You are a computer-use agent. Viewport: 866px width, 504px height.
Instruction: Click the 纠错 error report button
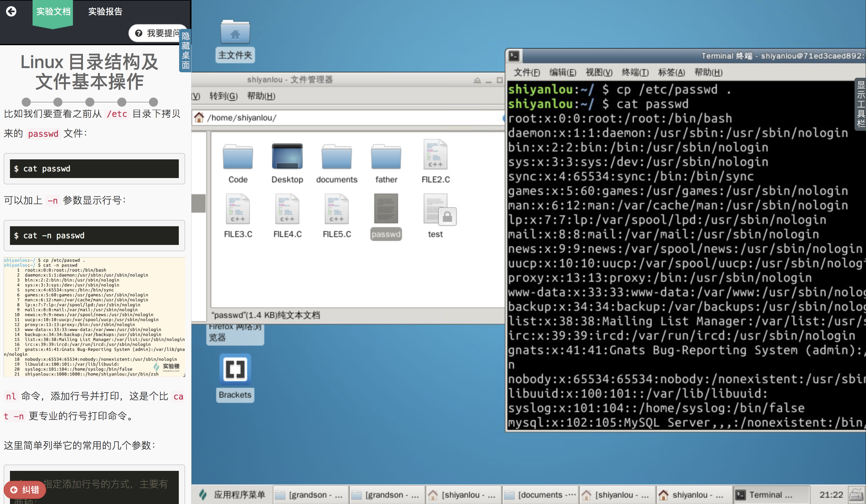coord(25,490)
